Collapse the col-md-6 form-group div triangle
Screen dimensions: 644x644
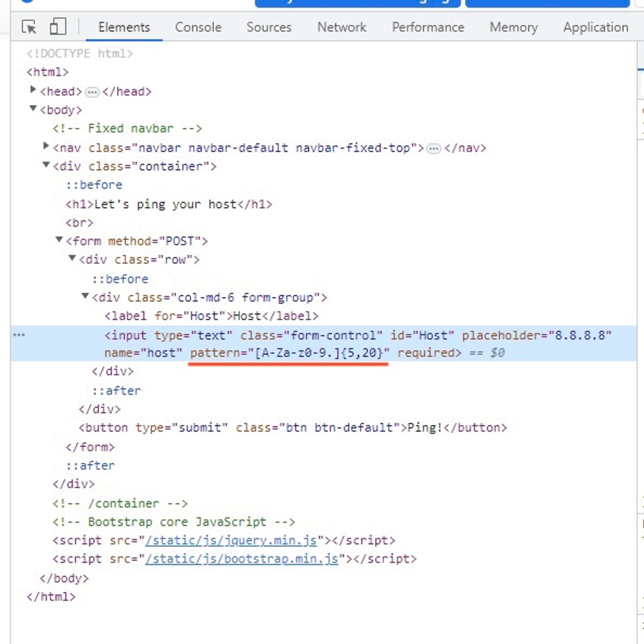[85, 296]
